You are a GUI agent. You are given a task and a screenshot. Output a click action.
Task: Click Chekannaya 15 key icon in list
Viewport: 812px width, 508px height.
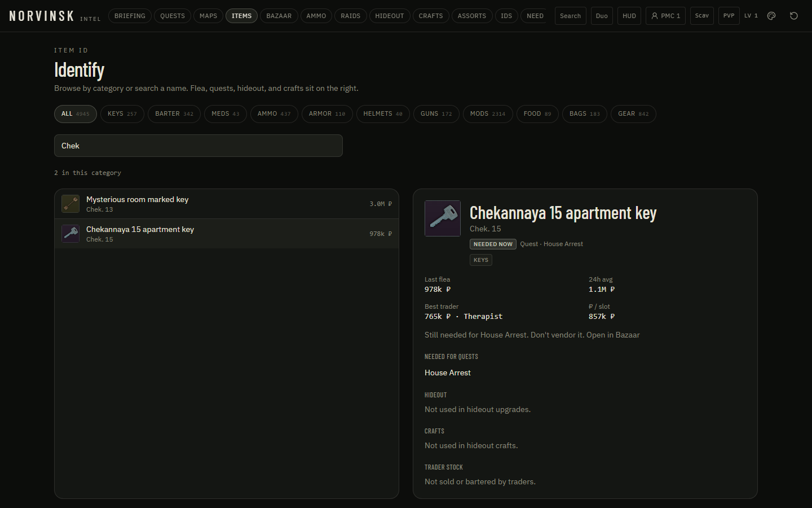70,234
